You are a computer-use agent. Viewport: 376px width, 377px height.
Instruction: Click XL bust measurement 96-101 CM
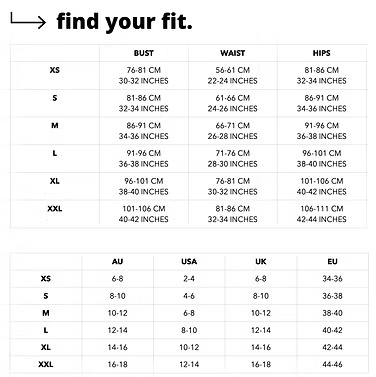144,181
